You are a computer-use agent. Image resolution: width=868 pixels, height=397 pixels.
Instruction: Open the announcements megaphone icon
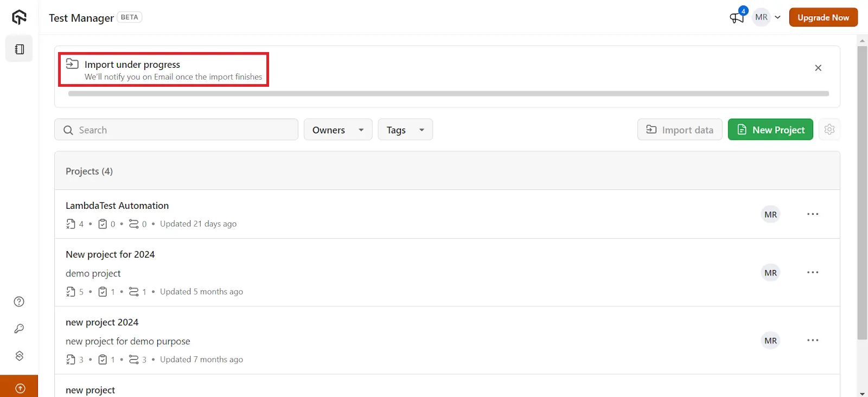pos(737,17)
